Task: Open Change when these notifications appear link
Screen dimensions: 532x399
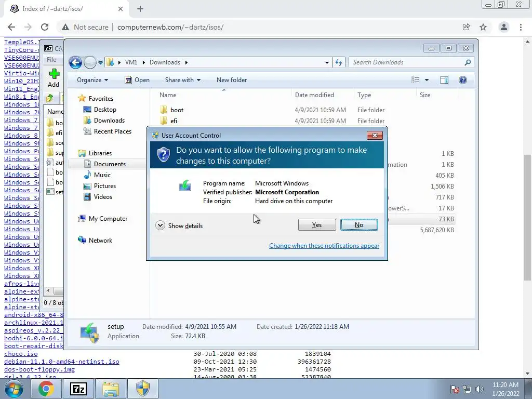Action: (324, 246)
